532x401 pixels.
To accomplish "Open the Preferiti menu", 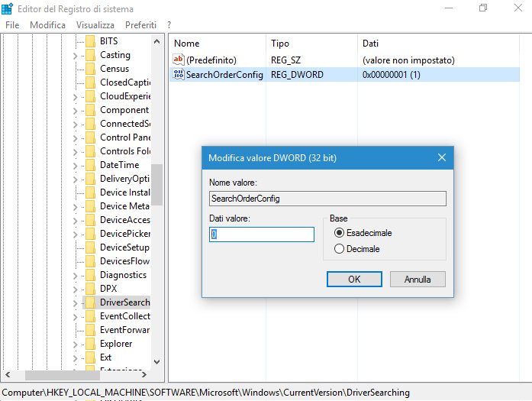I will point(140,25).
